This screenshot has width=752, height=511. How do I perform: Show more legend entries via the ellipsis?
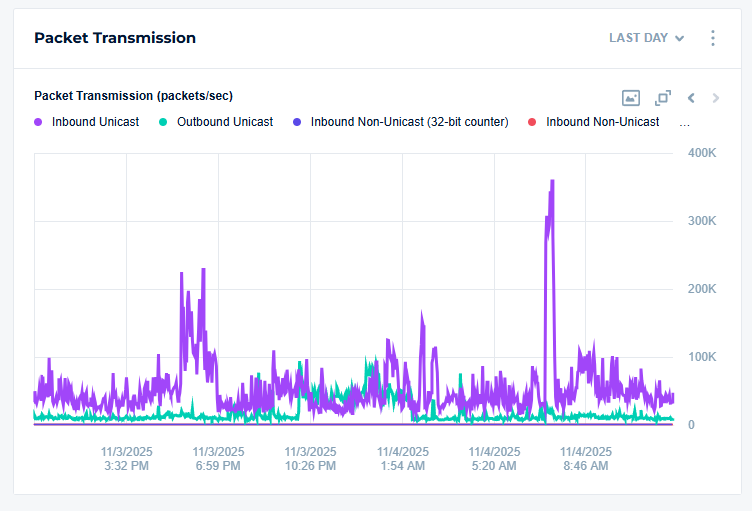click(x=684, y=123)
